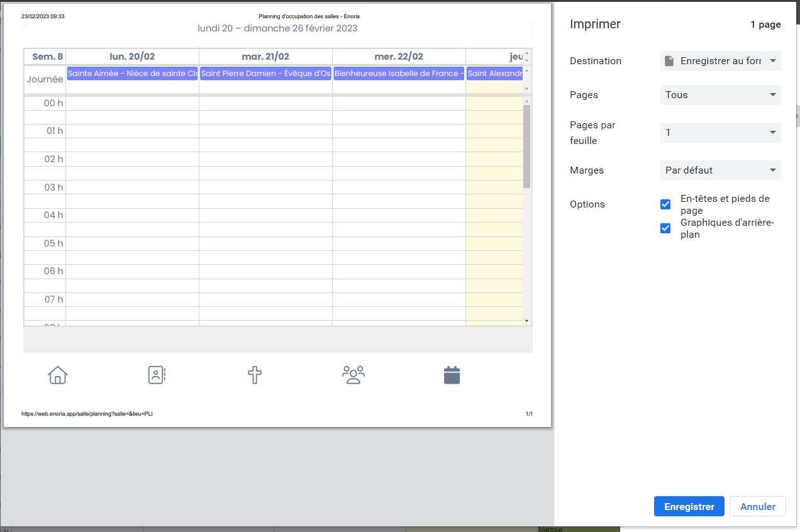Toggle 'En-têtes et pieds de page' checkbox
Screen dimensions: 800x532
[665, 204]
